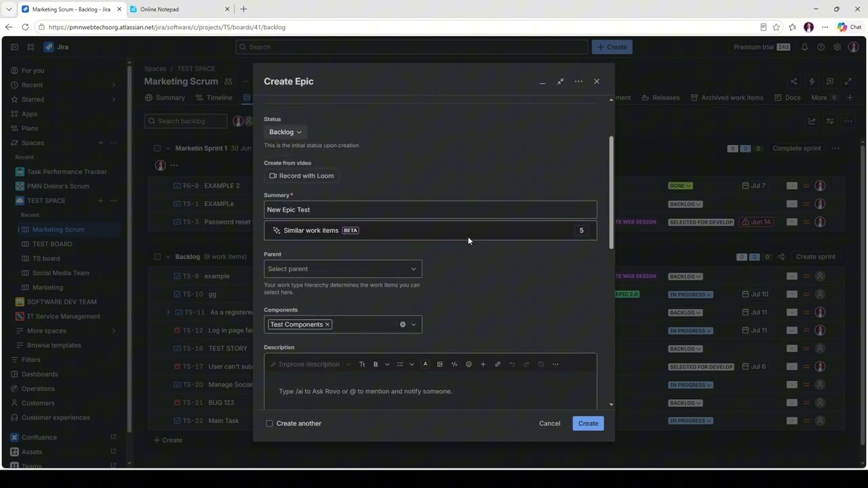The height and width of the screenshot is (488, 868).
Task: Search the backlog field
Action: click(x=186, y=121)
